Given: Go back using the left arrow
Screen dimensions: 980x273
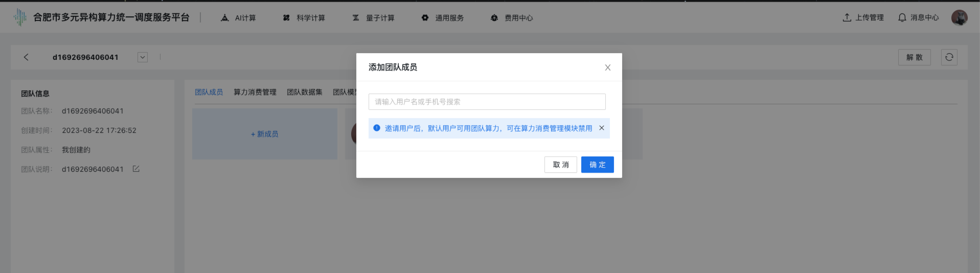Looking at the screenshot, I should click(x=26, y=57).
